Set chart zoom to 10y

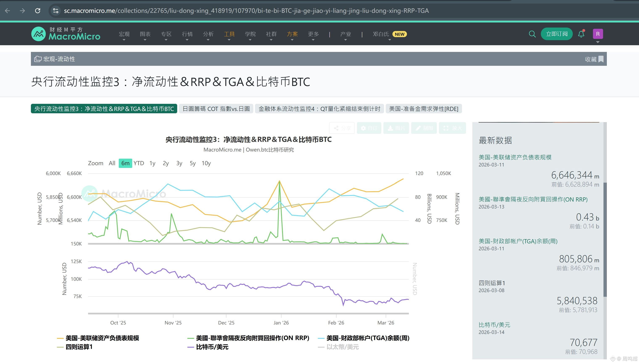coord(206,163)
